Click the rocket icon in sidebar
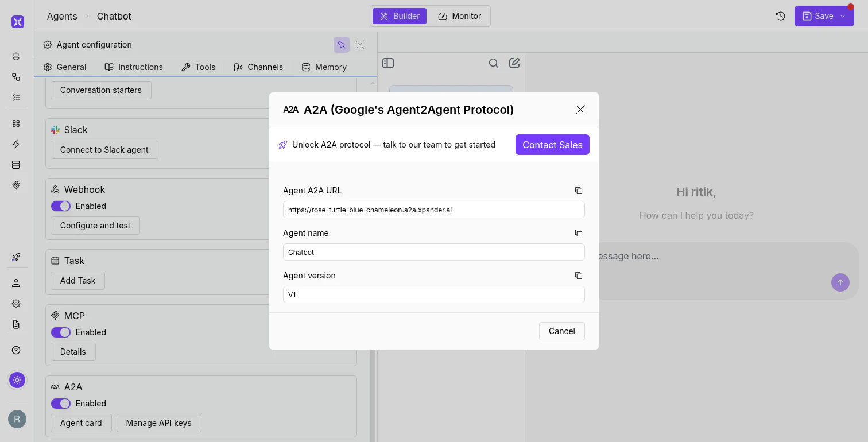Viewport: 868px width, 442px height. (x=16, y=257)
